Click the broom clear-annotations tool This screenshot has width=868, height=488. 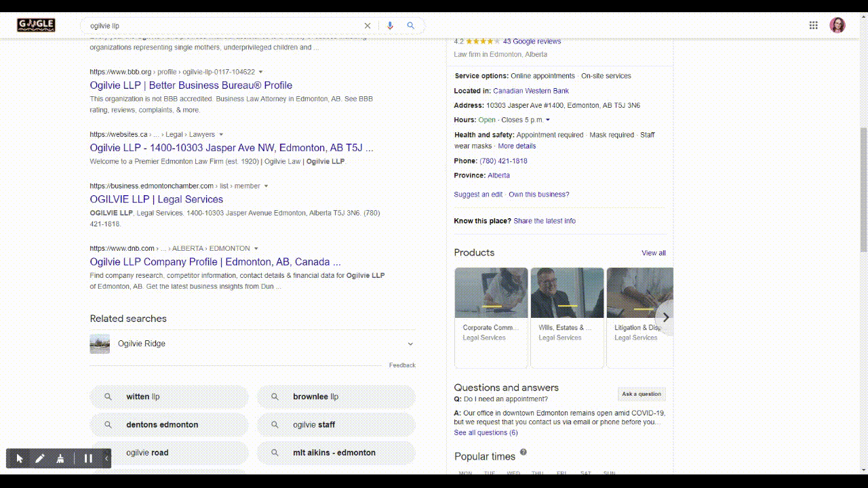[x=60, y=458]
